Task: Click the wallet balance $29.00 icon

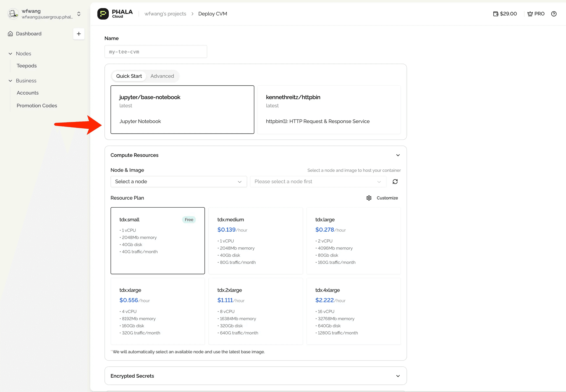Action: (x=496, y=14)
